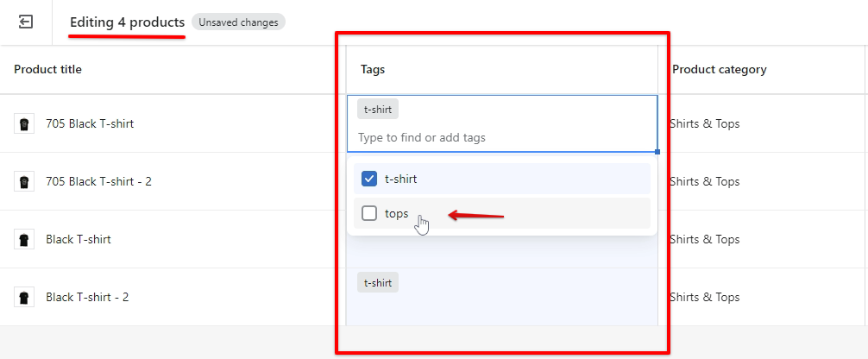Click the t-shirt tag in the last row
Viewport: 868px width, 359px height.
(378, 282)
